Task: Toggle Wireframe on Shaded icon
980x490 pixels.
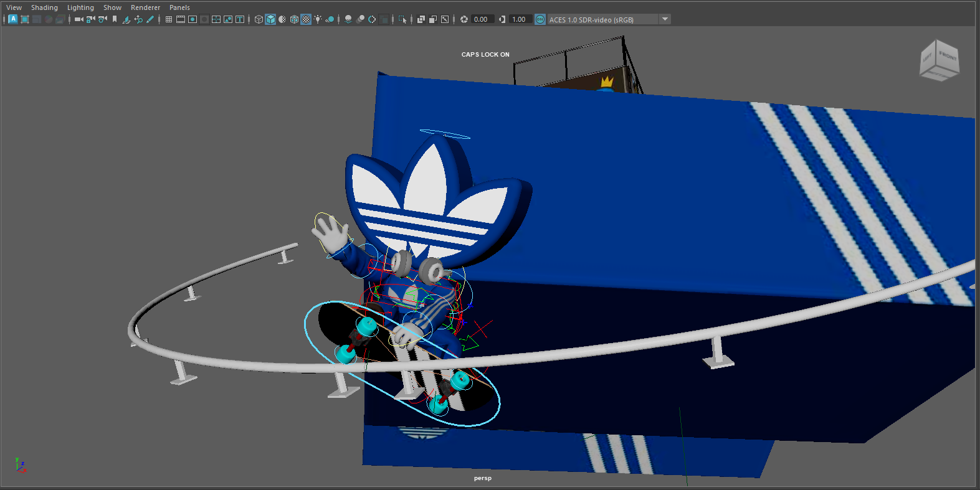Action: point(294,19)
